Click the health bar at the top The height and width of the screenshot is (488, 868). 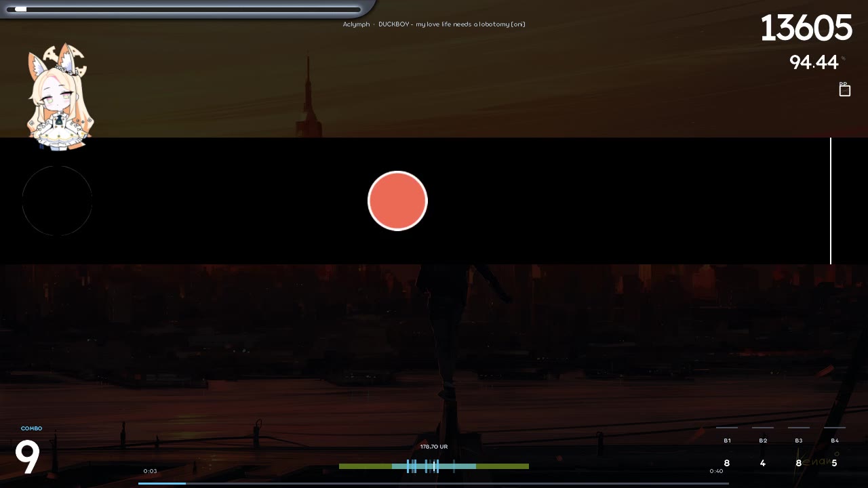(x=183, y=9)
